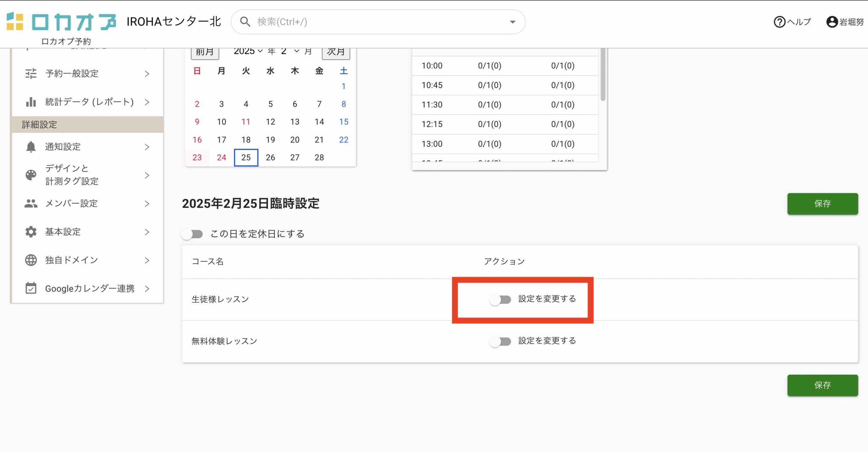868x452 pixels.
Task: Open the month dropdown in calendar
Action: (290, 51)
